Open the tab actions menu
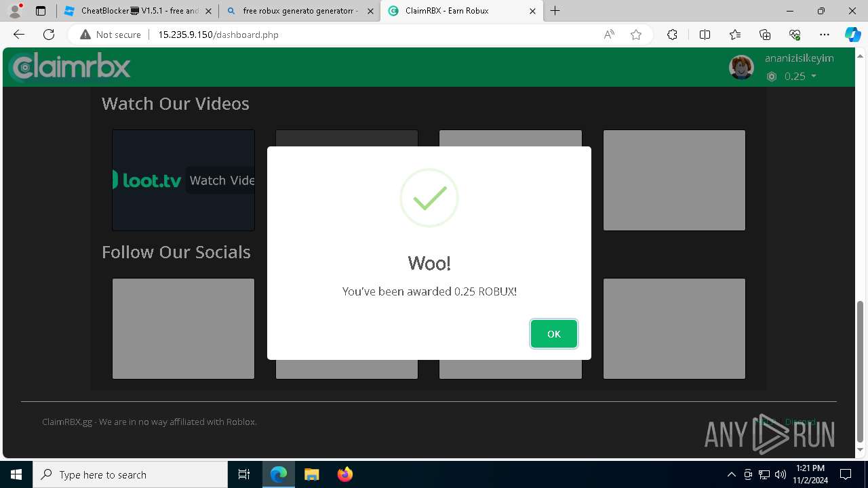Image resolution: width=868 pixels, height=488 pixels. click(x=41, y=11)
